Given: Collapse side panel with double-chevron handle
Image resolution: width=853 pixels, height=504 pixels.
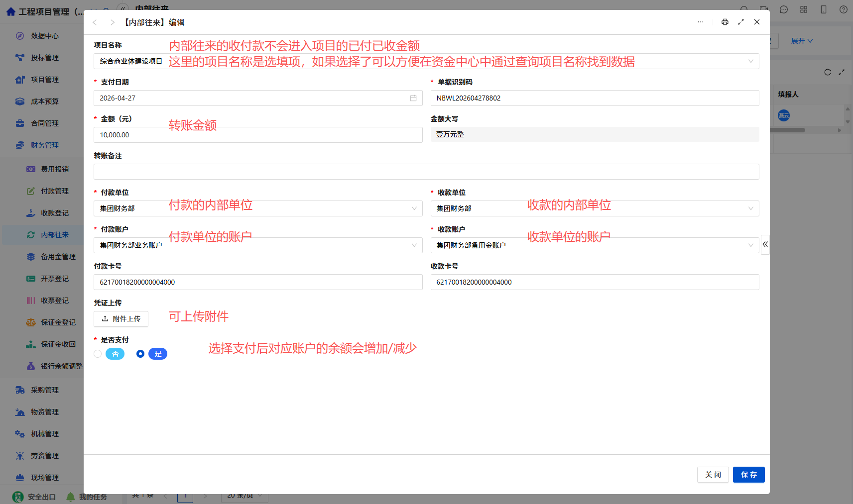Looking at the screenshot, I should [765, 244].
